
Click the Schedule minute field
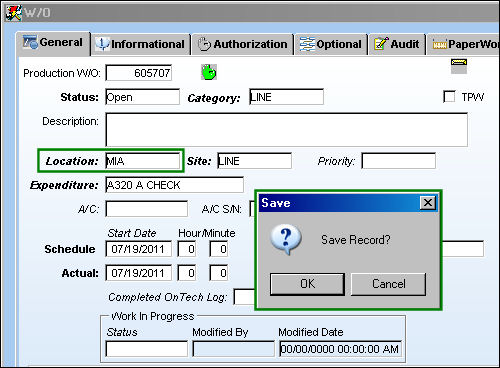click(219, 249)
